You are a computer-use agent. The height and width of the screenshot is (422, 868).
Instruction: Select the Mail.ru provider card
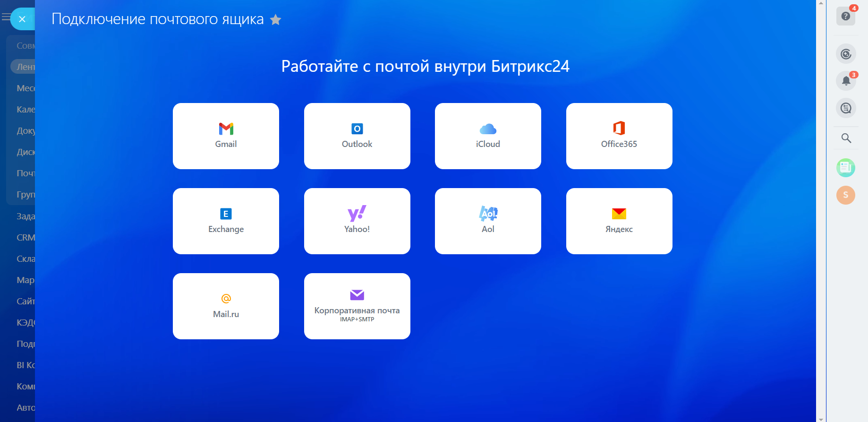click(226, 306)
